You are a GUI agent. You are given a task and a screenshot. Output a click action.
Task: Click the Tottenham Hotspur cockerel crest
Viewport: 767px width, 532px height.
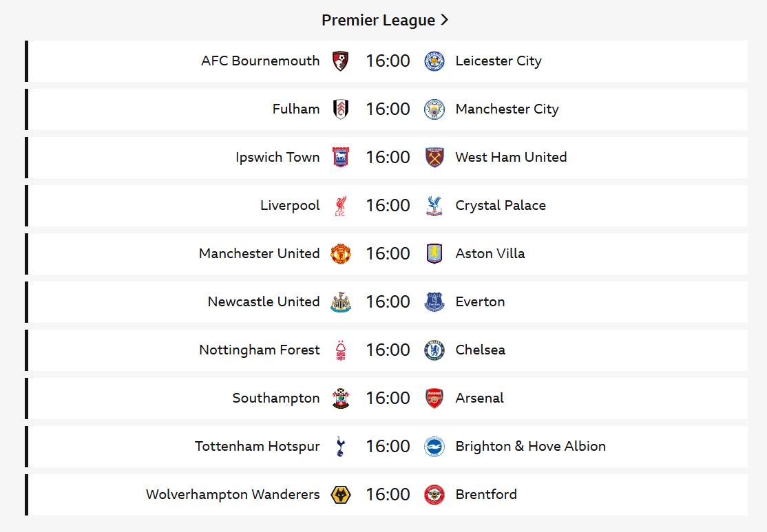click(340, 446)
